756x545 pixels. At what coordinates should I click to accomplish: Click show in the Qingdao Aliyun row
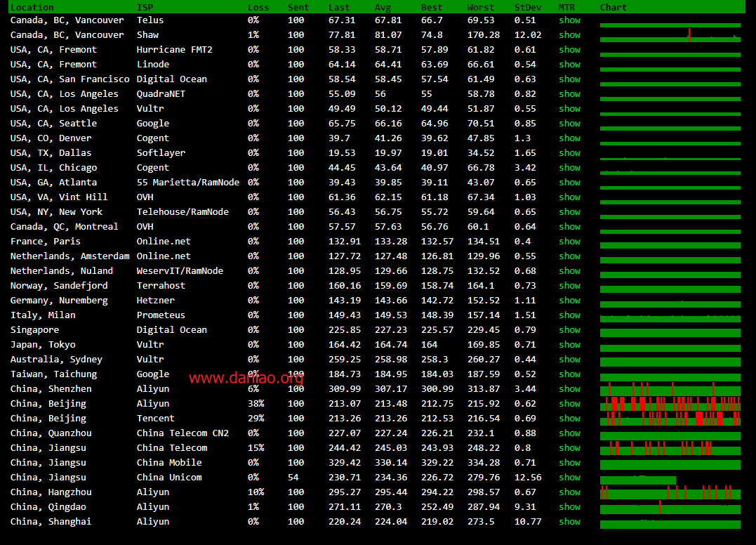tap(569, 507)
